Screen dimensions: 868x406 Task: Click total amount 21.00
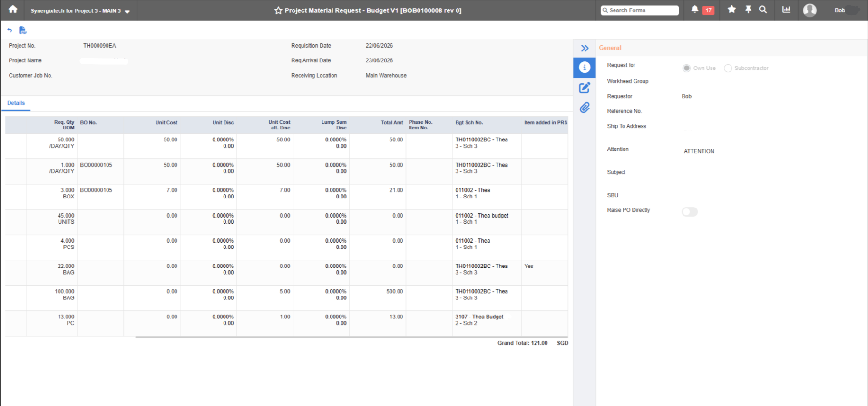pos(396,190)
